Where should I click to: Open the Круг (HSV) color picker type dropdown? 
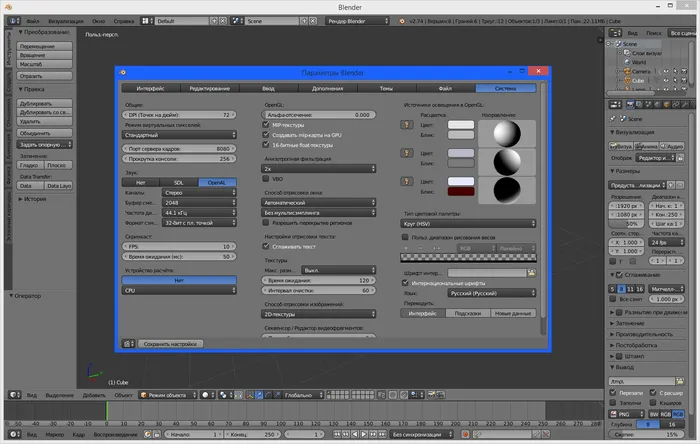tap(468, 224)
